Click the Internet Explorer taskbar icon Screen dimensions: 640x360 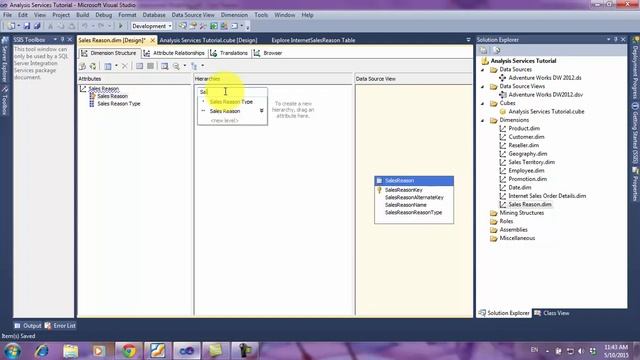tap(42, 351)
